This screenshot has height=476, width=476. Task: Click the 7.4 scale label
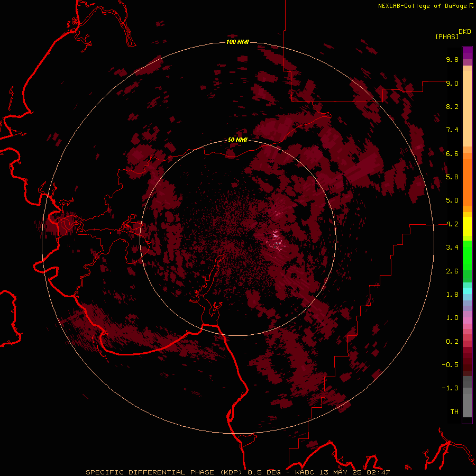(452, 130)
